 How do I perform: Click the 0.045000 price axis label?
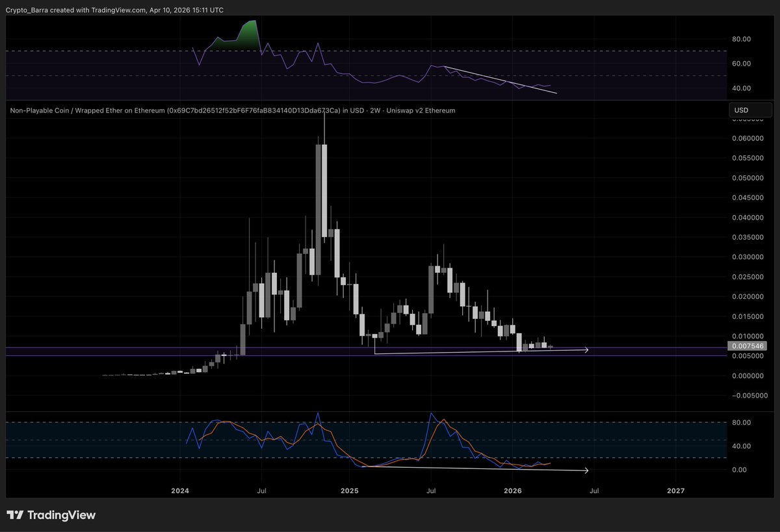(x=747, y=197)
